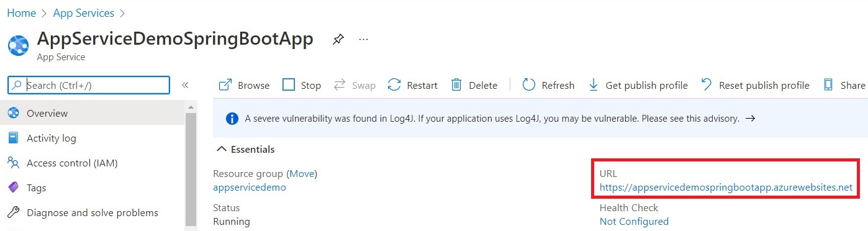Click in the Search (Ctrl+/) field
868x231 pixels.
click(x=88, y=85)
